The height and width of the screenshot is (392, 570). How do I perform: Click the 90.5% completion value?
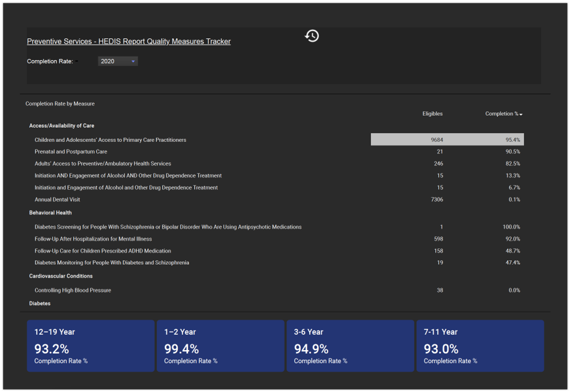(x=513, y=152)
